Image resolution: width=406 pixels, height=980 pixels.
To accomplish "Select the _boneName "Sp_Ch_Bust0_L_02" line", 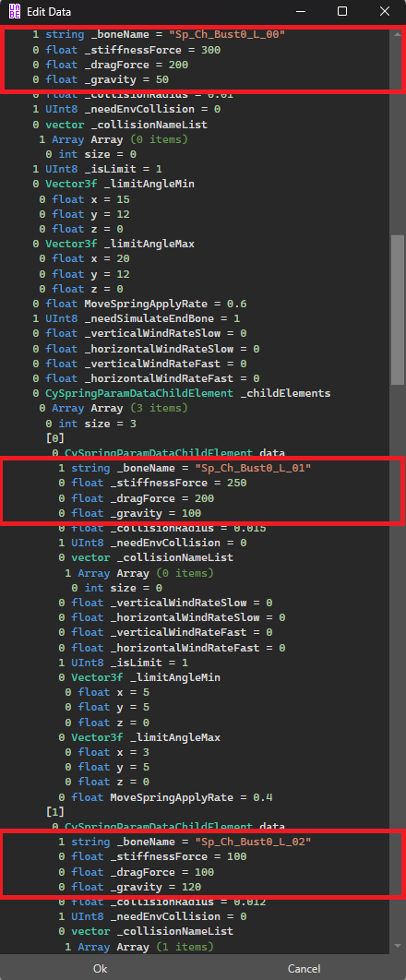I will pos(185,842).
